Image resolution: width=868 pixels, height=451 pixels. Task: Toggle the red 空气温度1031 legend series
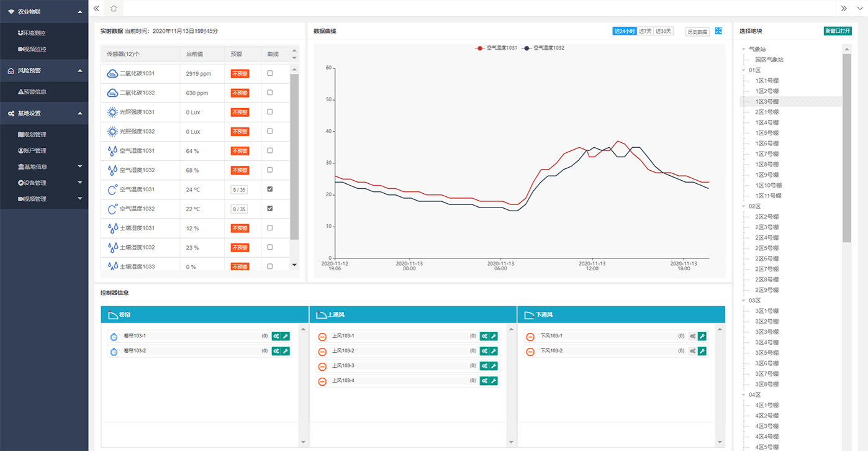point(497,48)
